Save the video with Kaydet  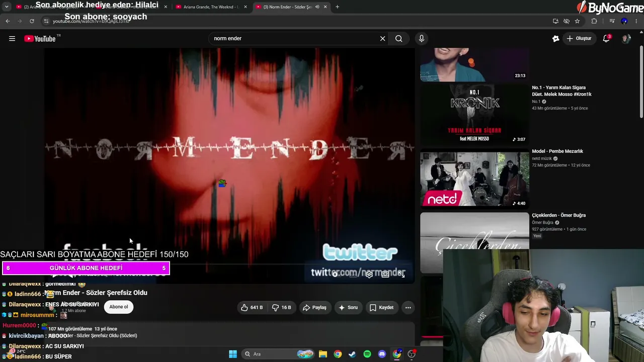coord(381,307)
